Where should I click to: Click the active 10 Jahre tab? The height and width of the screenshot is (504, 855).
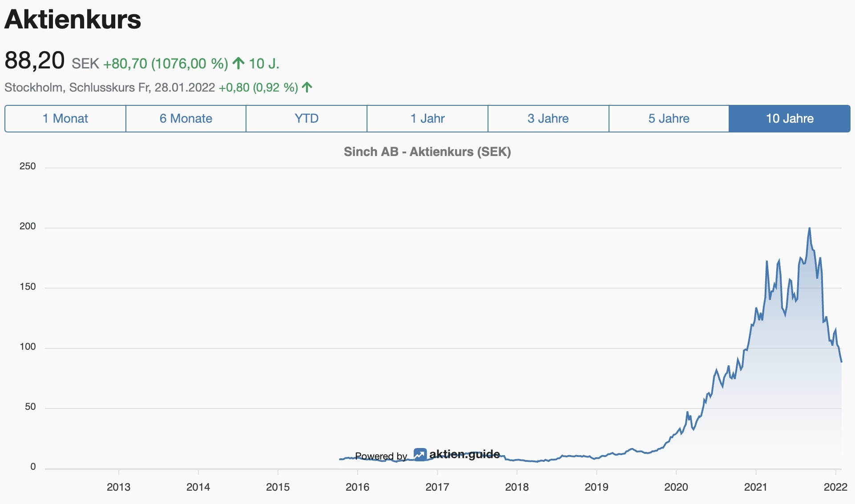(790, 119)
